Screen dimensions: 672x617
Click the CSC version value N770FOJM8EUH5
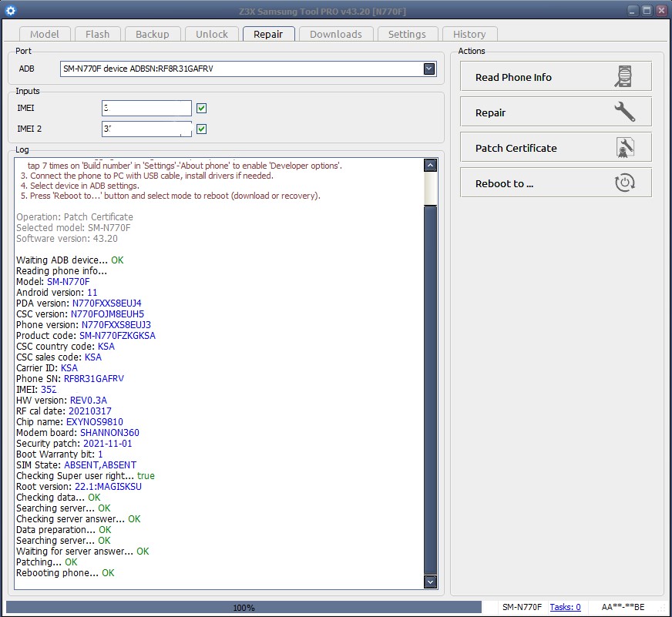[x=107, y=314]
